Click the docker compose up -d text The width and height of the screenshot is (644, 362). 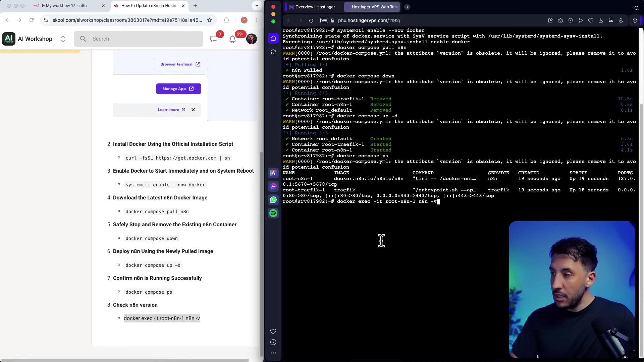click(153, 265)
